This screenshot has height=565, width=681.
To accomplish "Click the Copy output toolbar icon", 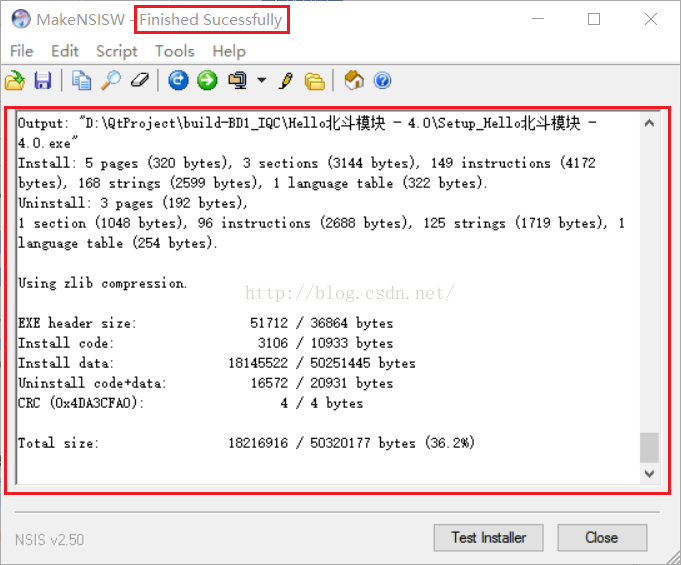I will 81,80.
